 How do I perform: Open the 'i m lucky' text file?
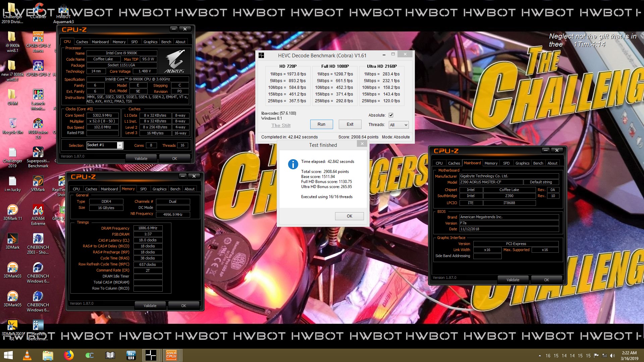pyautogui.click(x=12, y=184)
